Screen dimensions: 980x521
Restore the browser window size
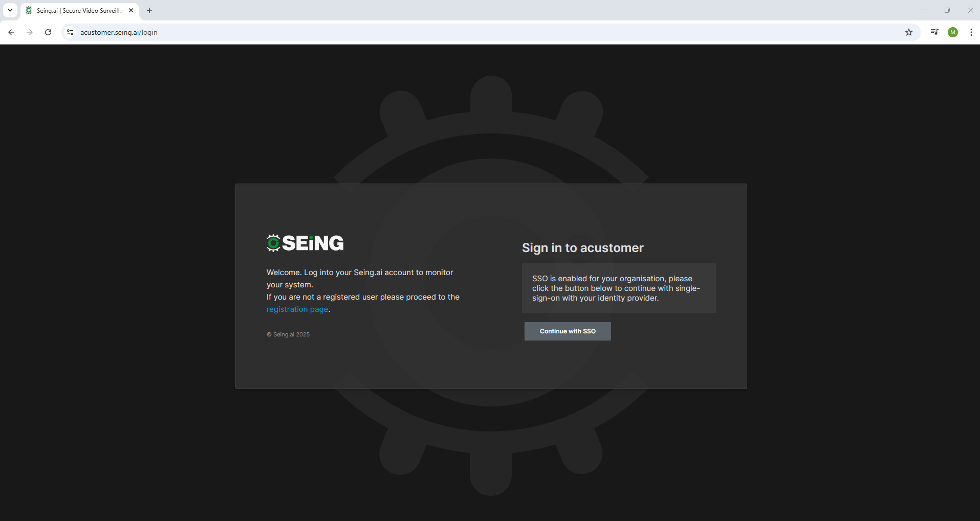click(x=947, y=10)
